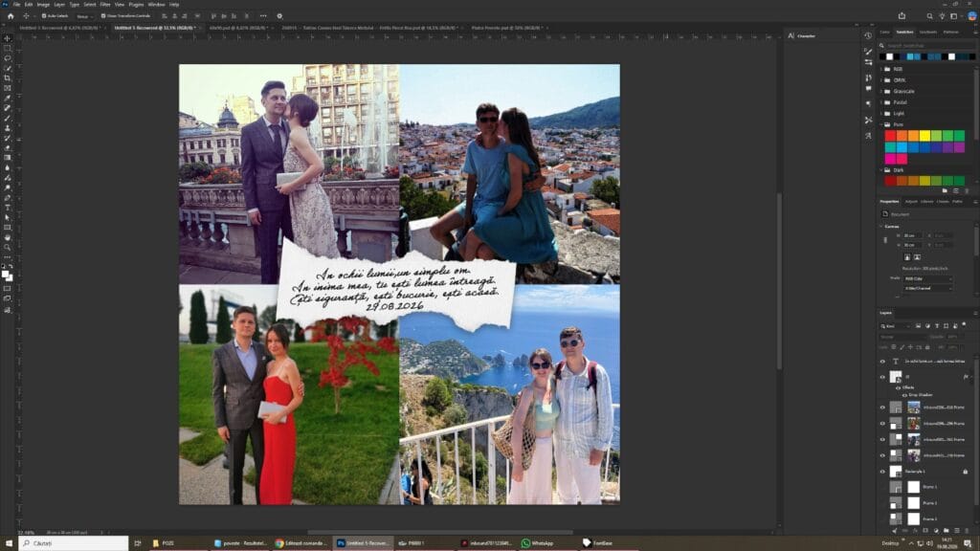This screenshot has height=551, width=980.
Task: Switch to the Gradients panel tab
Action: [928, 32]
